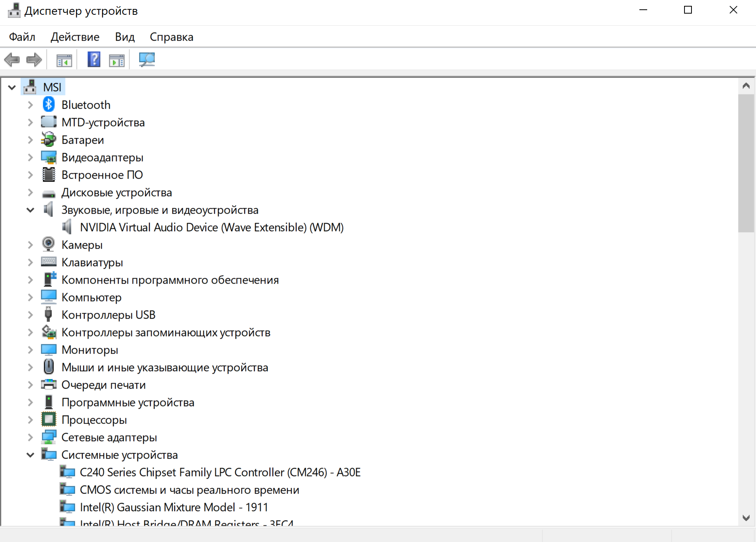Select the Сетевые адаптеры network icon

tap(49, 437)
